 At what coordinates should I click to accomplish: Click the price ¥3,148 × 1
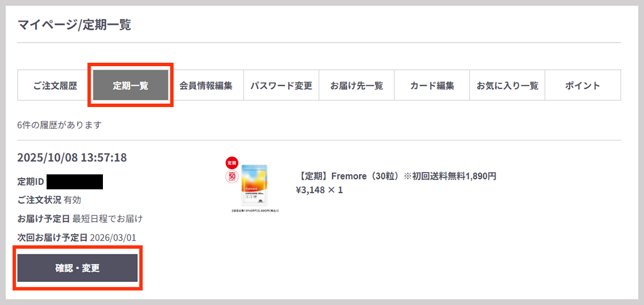point(319,190)
